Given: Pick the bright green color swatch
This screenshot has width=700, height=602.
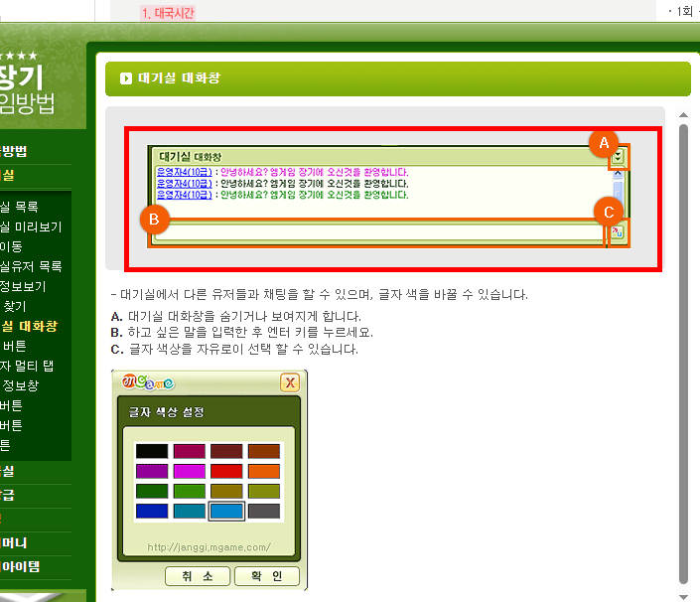Looking at the screenshot, I should [x=190, y=492].
